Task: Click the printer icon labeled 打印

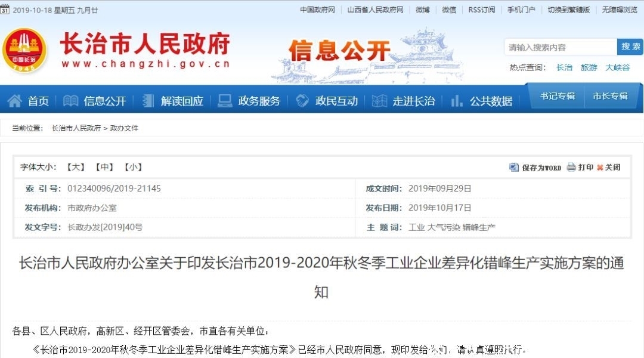Action: (571, 168)
